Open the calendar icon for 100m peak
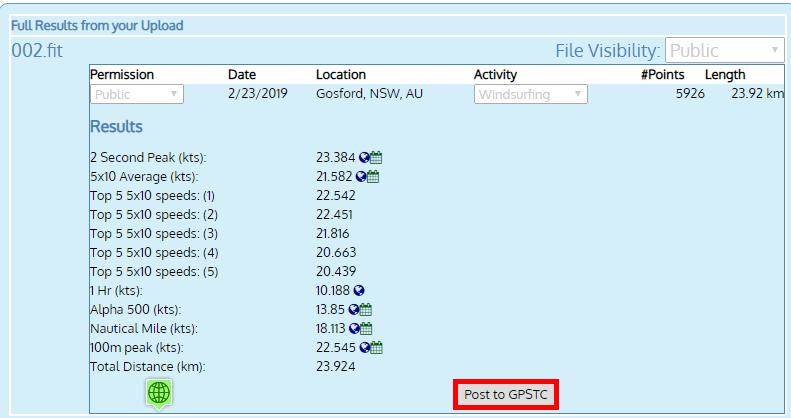The image size is (791, 418). coord(377,348)
